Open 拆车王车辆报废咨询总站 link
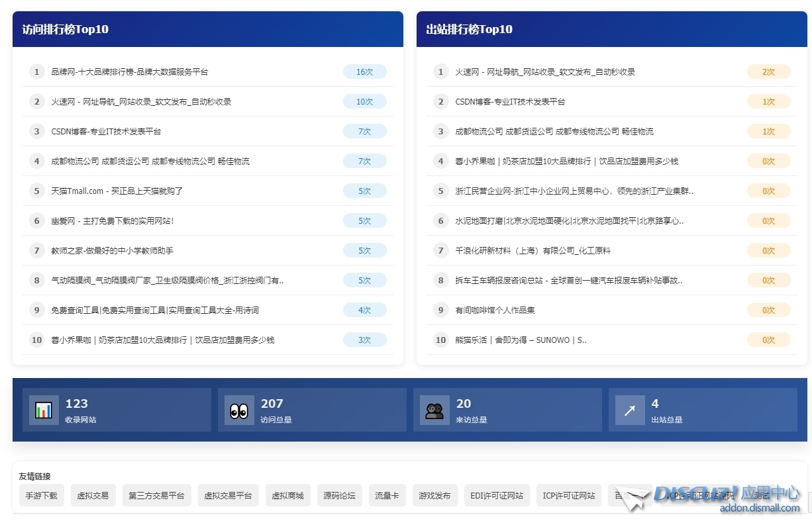This screenshot has height=525, width=812. coord(569,280)
